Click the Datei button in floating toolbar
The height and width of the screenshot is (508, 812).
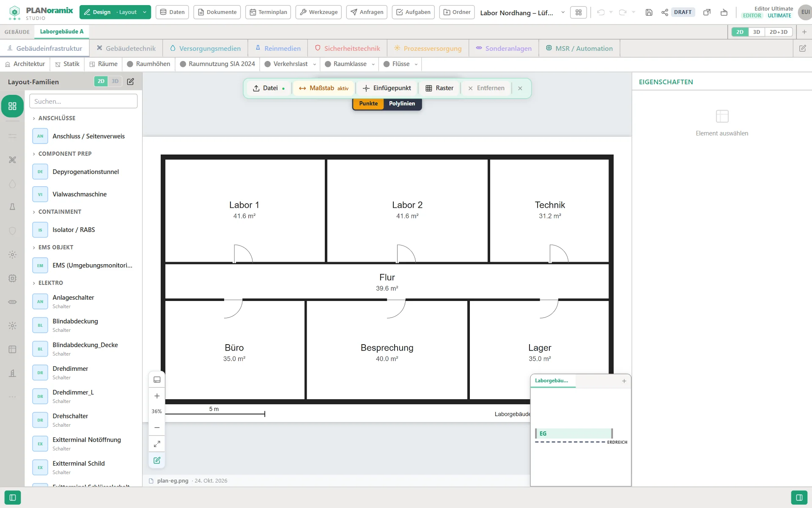pyautogui.click(x=269, y=88)
